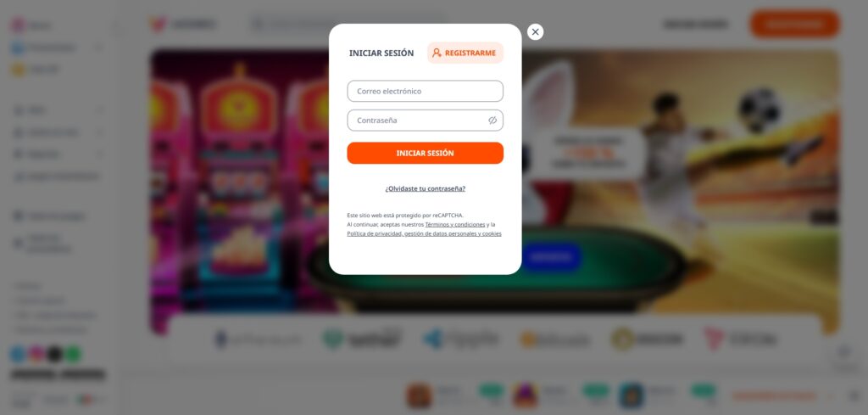Screen dimensions: 868x415
Task: Click the red Tron payment logo
Action: click(740, 339)
